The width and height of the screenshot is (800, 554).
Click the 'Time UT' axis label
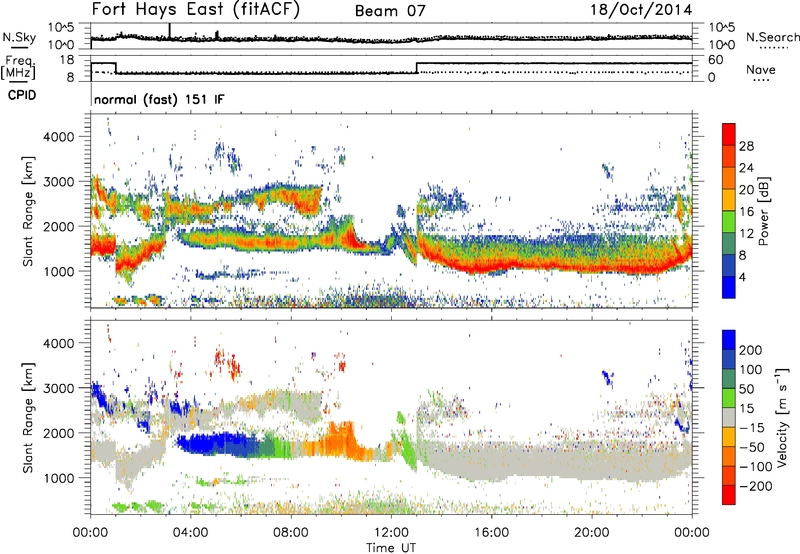[x=391, y=548]
